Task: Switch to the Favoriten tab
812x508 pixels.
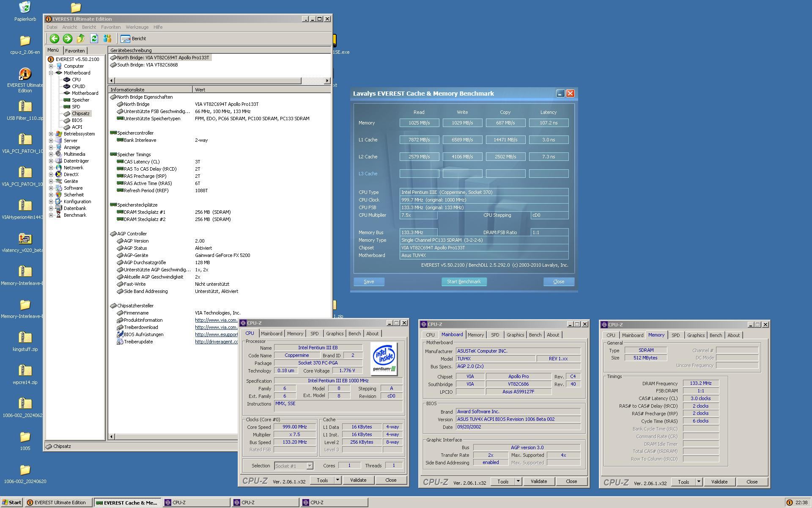Action: pyautogui.click(x=75, y=51)
